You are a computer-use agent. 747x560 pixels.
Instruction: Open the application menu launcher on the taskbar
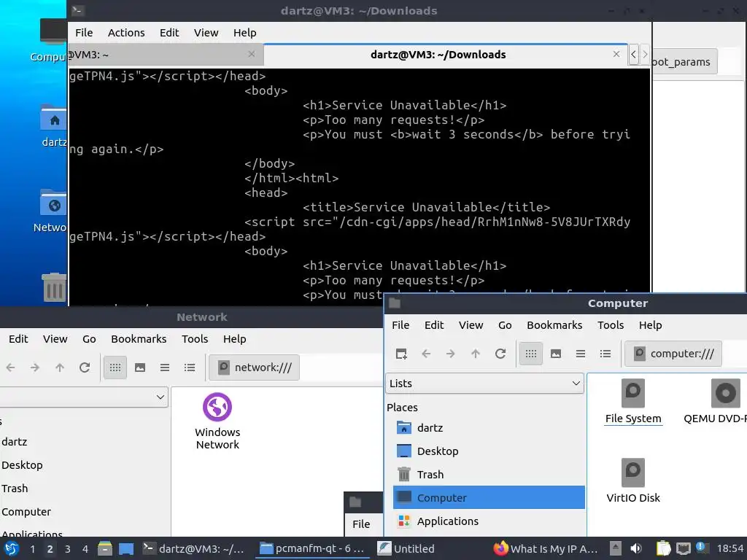(x=12, y=548)
